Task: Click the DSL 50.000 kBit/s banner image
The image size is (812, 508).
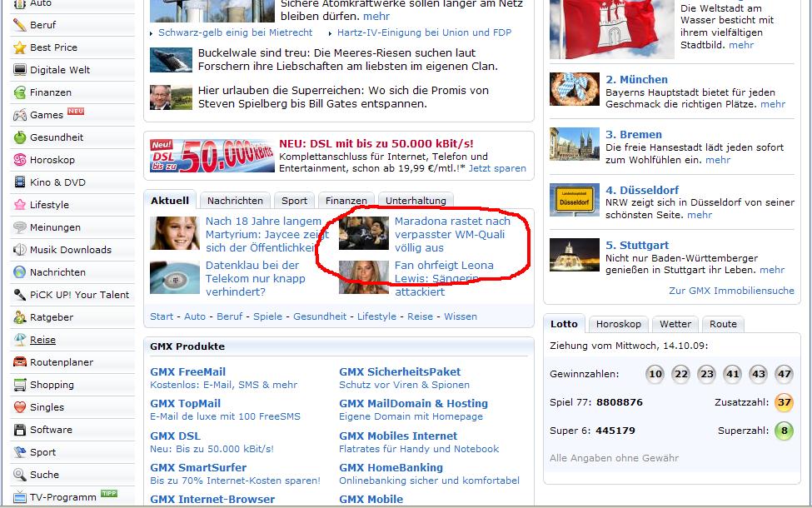Action: 212,156
